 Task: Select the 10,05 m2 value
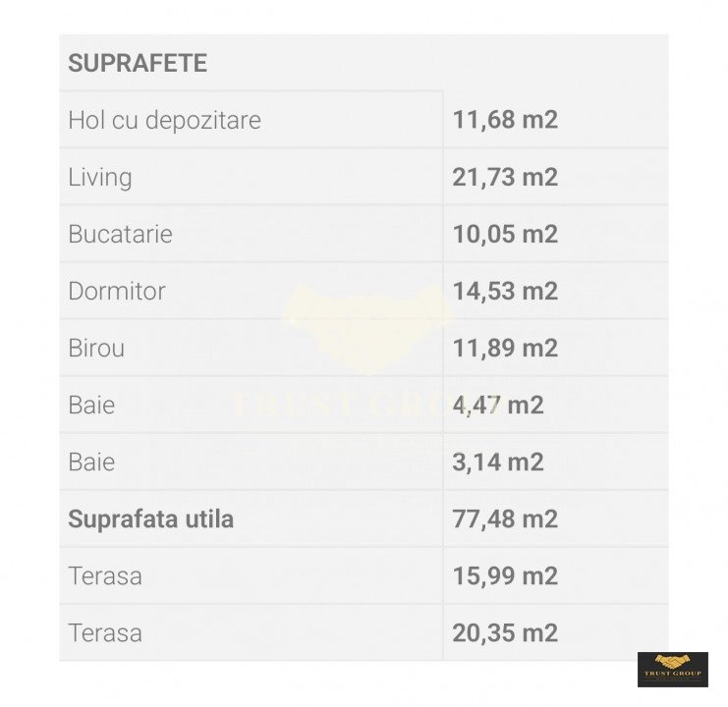pyautogui.click(x=505, y=234)
